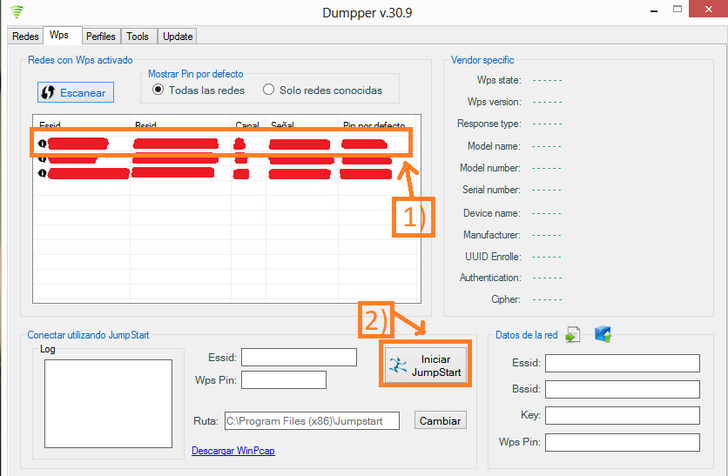Select the first network row icon
Image resolution: width=728 pixels, height=476 pixels.
coord(43,144)
